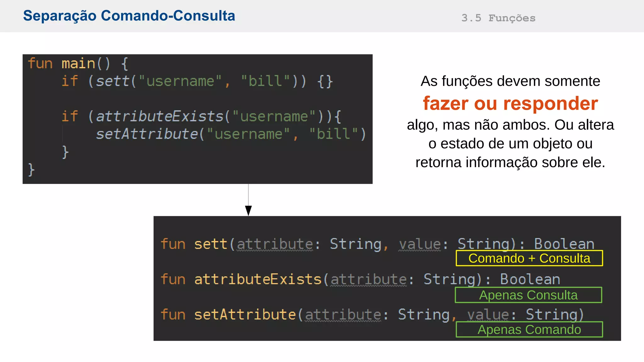Screen dimensions: 644x362
Task: Click 'setAttribute' call inside the if block
Action: (x=147, y=134)
